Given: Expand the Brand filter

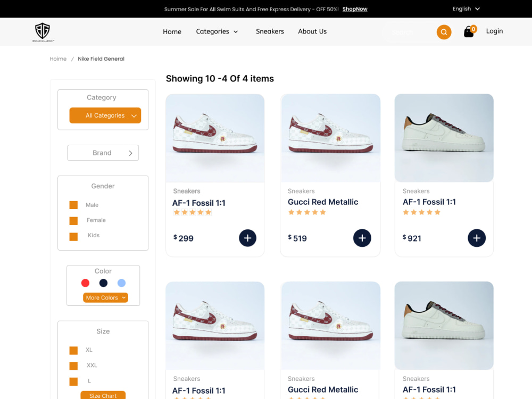Looking at the screenshot, I should (x=103, y=153).
